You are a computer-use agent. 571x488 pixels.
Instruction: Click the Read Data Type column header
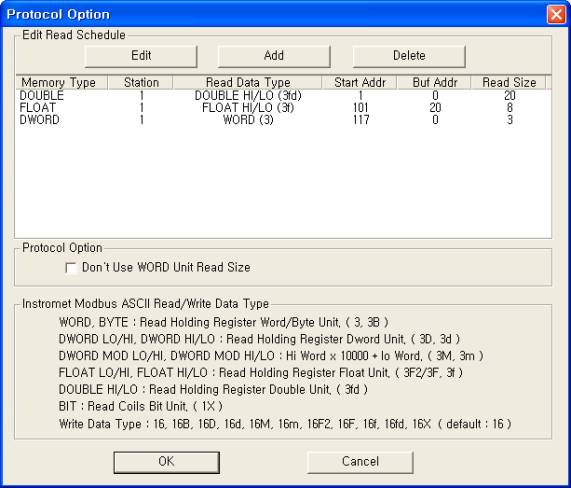click(x=247, y=82)
